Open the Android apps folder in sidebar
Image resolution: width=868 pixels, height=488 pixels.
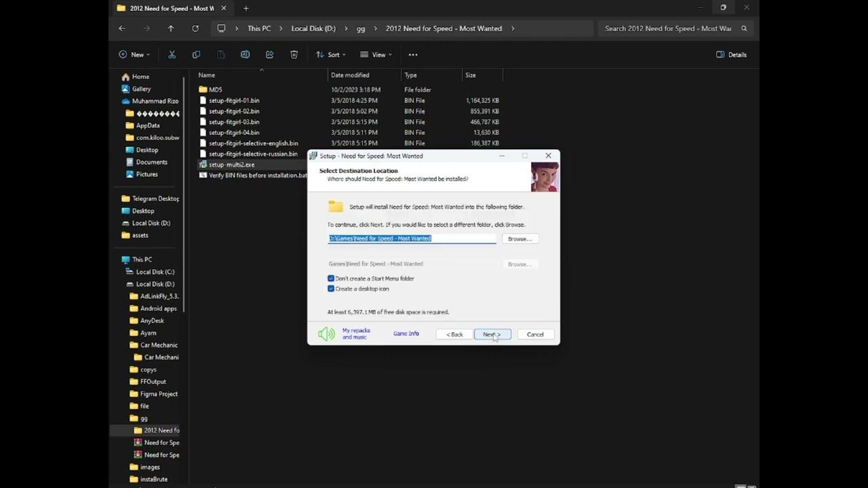coord(158,308)
